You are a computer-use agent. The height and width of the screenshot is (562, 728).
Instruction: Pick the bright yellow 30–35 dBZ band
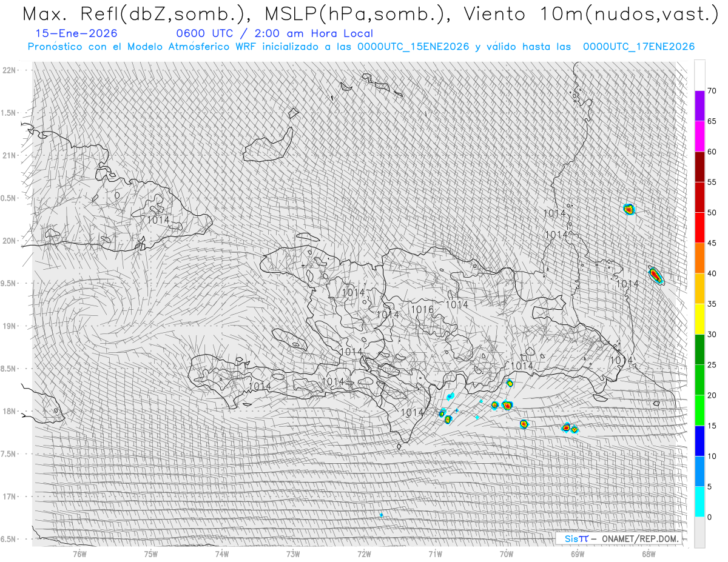(699, 319)
